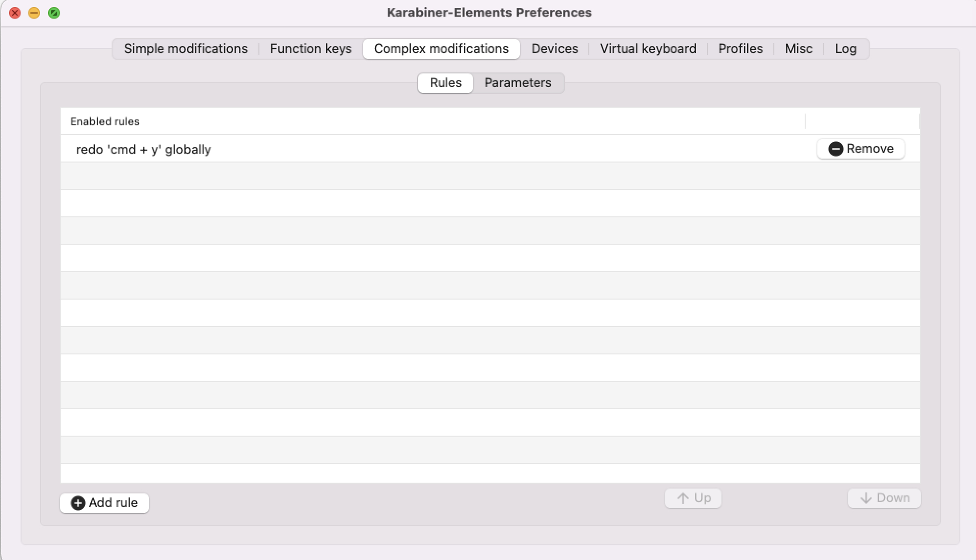Open the Function keys tab
Image resolution: width=976 pixels, height=560 pixels.
[311, 48]
